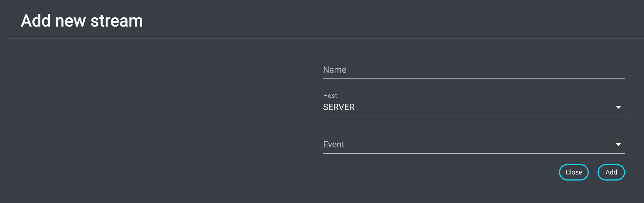Click the 'Add new stream' heading
The image size is (644, 203).
point(82,21)
